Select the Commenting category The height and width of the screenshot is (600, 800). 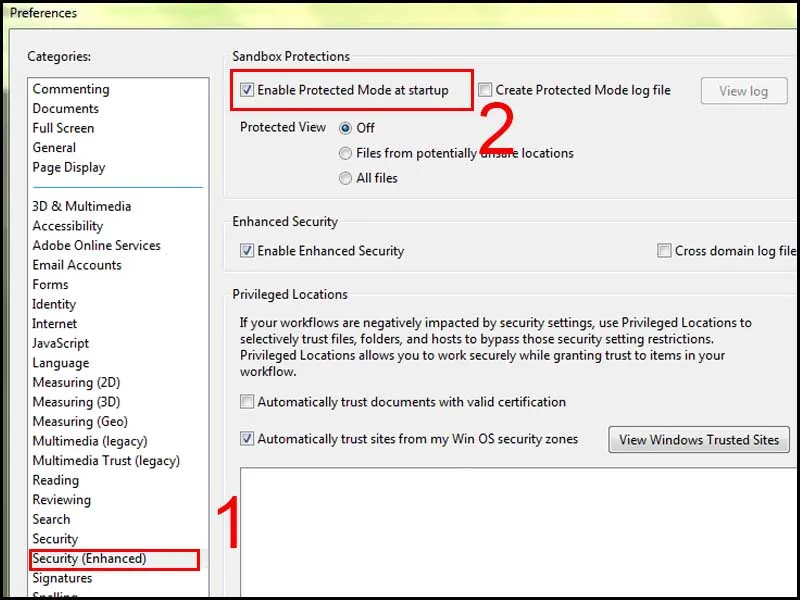[70, 88]
